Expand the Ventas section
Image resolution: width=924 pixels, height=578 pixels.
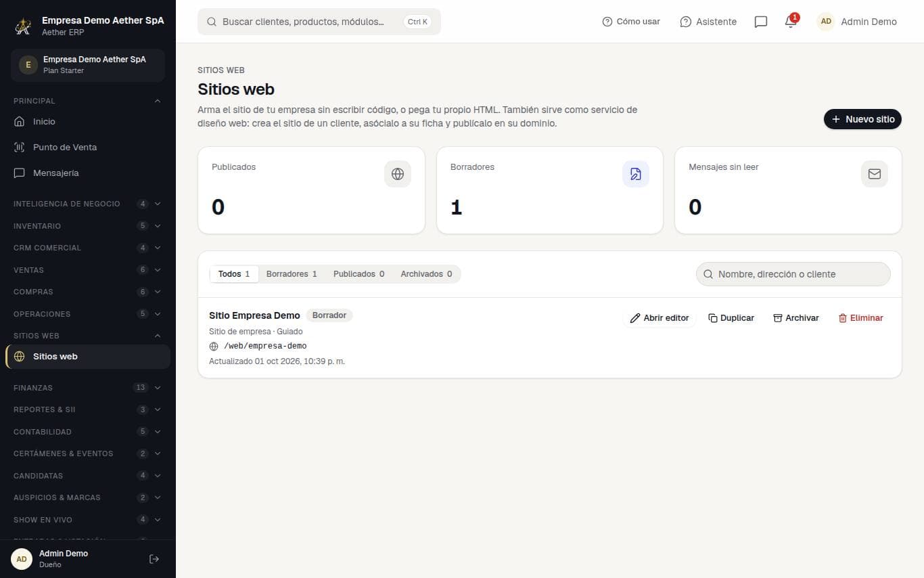click(88, 270)
